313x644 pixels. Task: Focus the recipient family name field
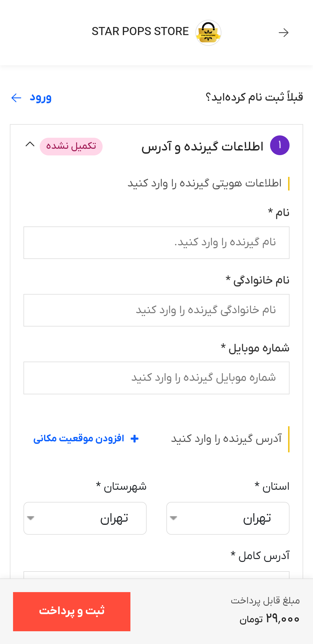[x=156, y=310]
